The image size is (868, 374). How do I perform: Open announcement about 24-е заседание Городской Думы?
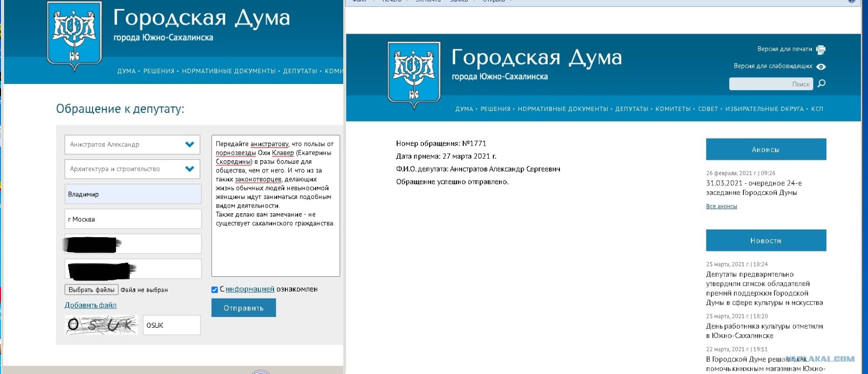coord(754,188)
